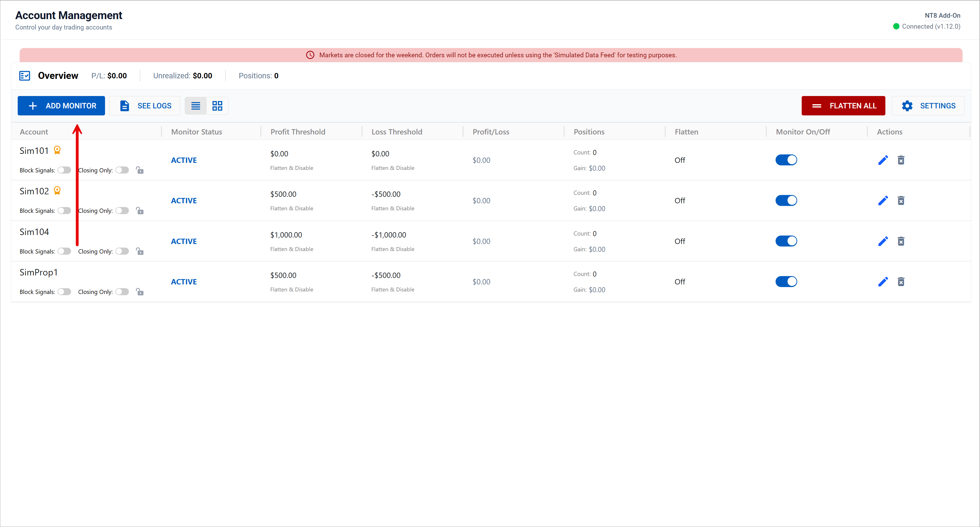Image resolution: width=980 pixels, height=527 pixels.
Task: Turn off monitor switch for Sim102
Action: [786, 200]
